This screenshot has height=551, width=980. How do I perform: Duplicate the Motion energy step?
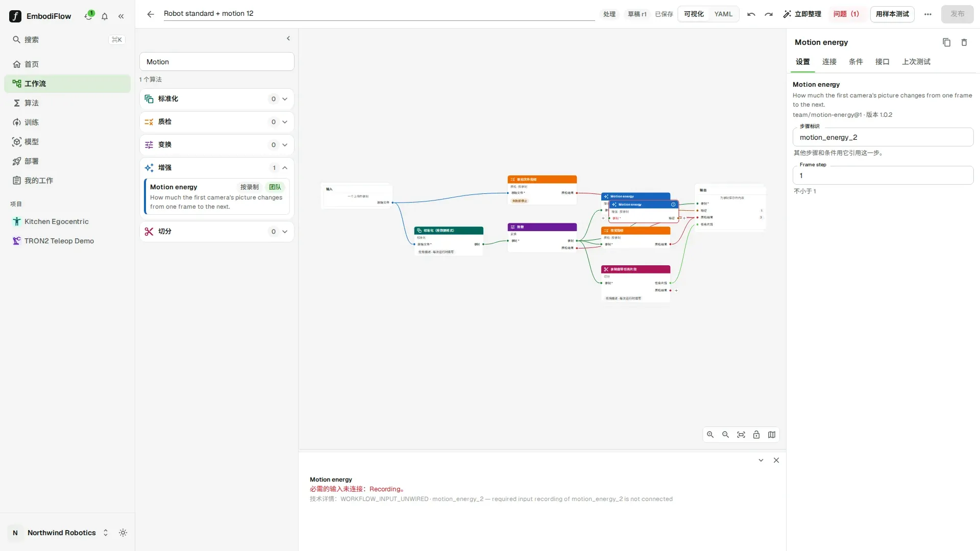point(946,42)
